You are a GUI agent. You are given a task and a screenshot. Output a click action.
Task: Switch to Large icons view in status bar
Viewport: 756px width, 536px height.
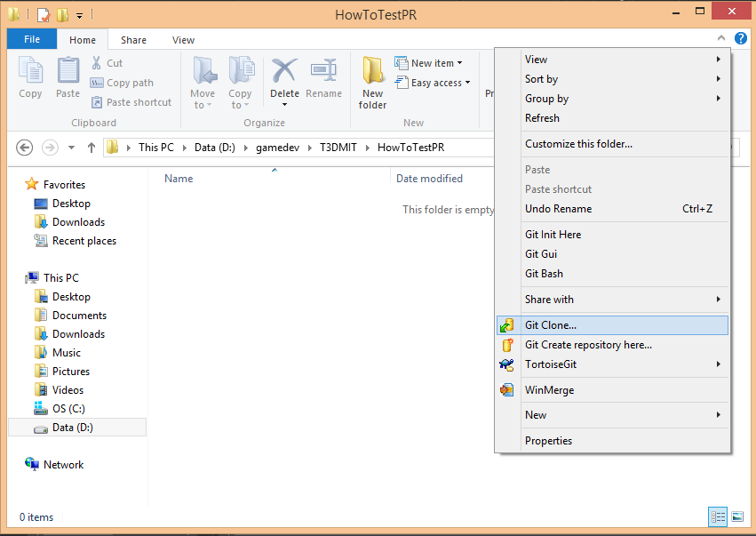pos(737,516)
